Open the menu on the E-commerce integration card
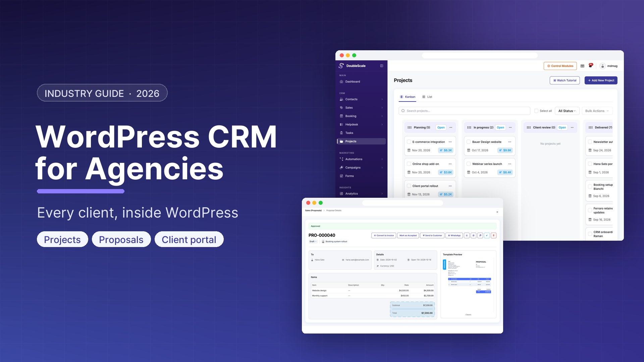 [450, 142]
